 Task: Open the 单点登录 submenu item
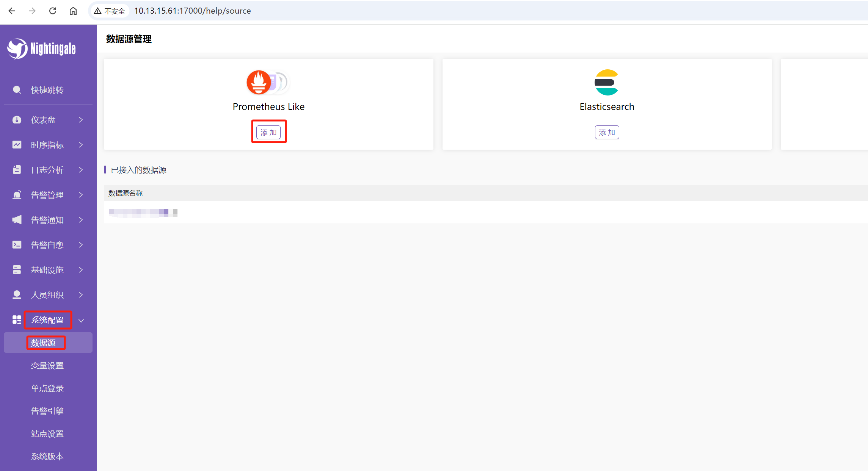click(x=47, y=388)
